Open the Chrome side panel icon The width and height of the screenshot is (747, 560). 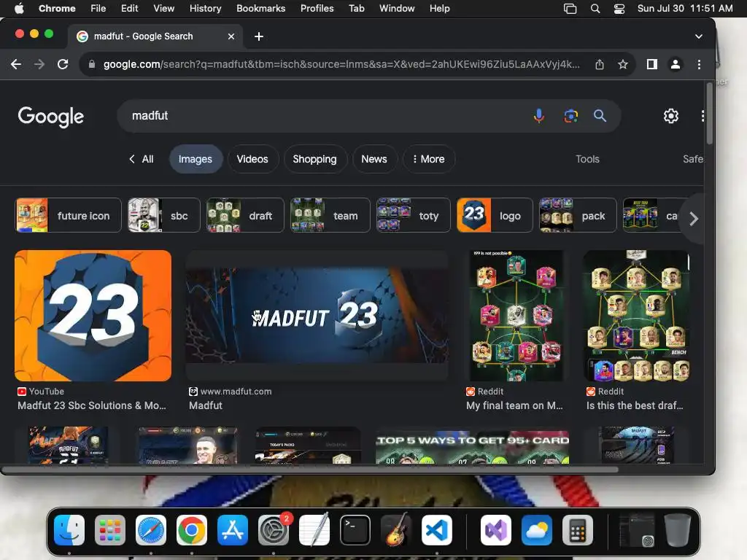651,64
